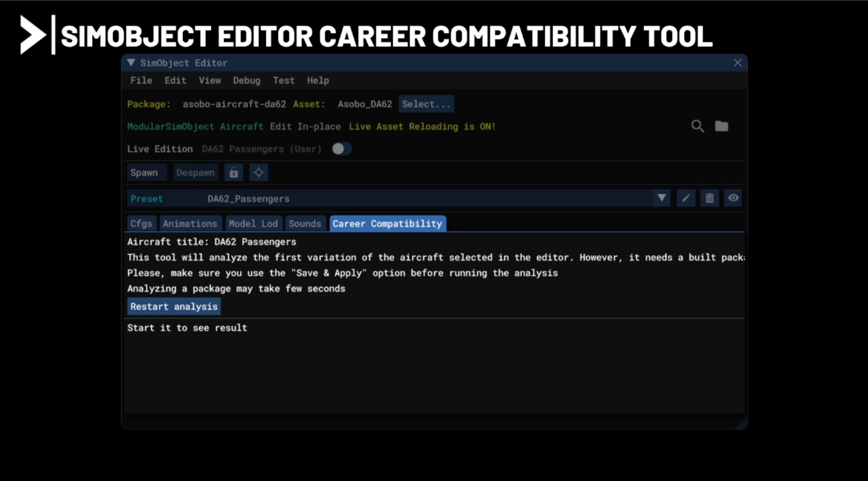Switch to the Model Lod tab
The image size is (868, 481).
pos(253,224)
